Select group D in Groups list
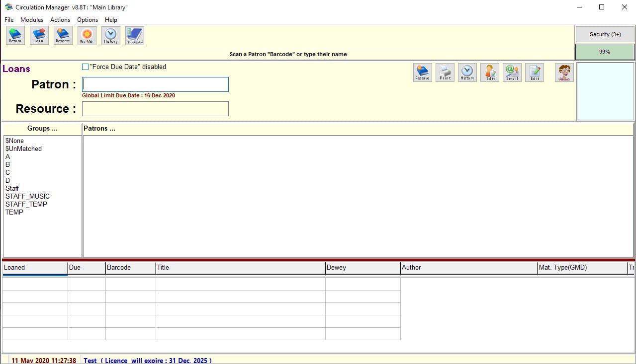Image resolution: width=636 pixels, height=364 pixels. (x=7, y=181)
